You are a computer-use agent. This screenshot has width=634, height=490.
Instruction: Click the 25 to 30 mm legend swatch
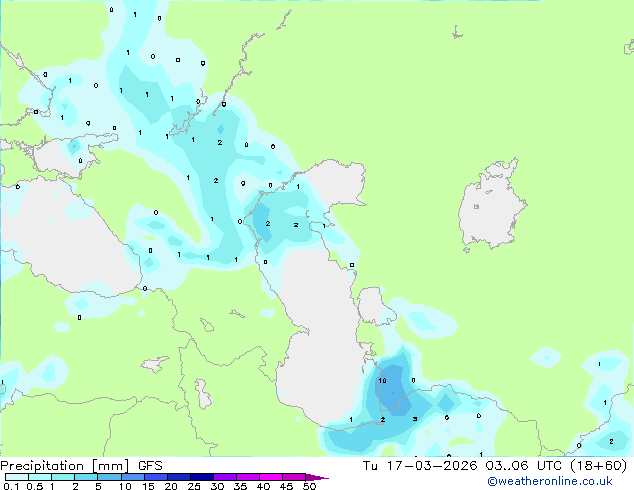click(x=202, y=477)
